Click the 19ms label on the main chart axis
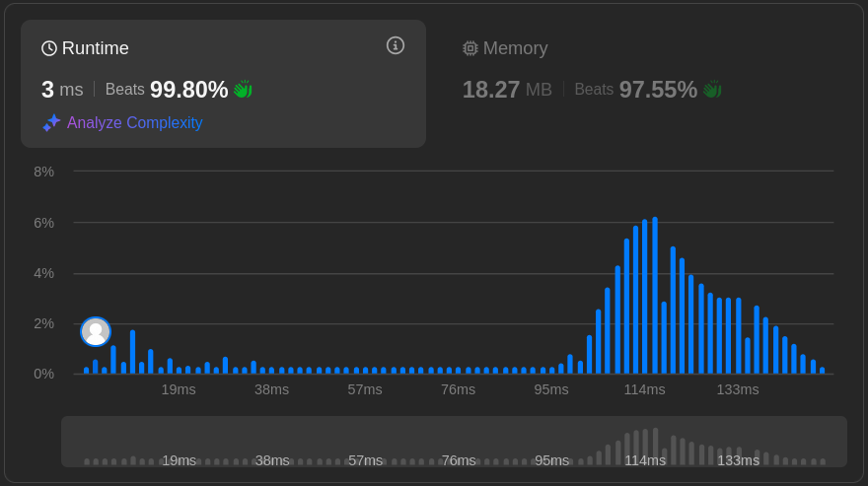The image size is (868, 486). click(179, 389)
